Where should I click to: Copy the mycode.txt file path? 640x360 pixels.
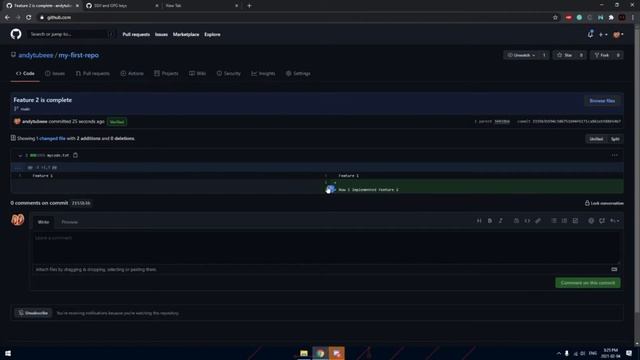(76, 155)
